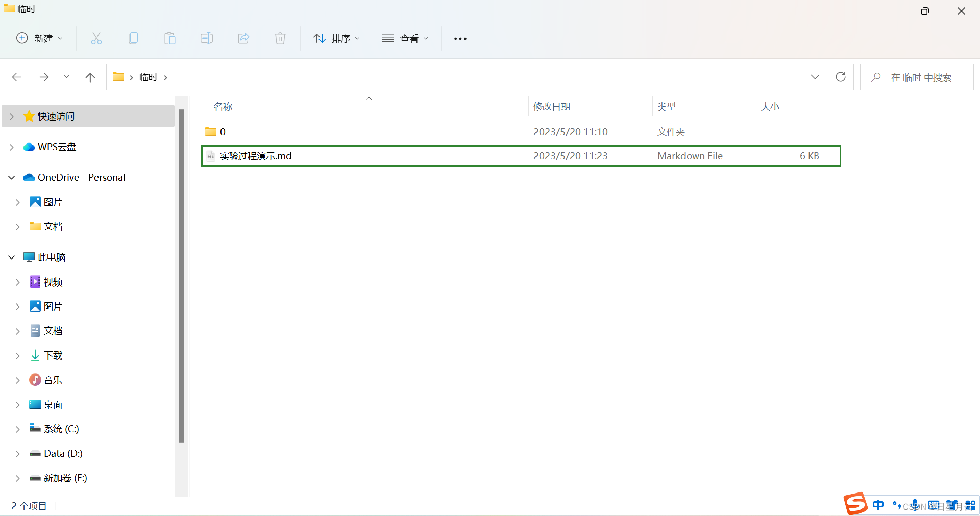Expand the 快速访问 tree node

[12, 116]
